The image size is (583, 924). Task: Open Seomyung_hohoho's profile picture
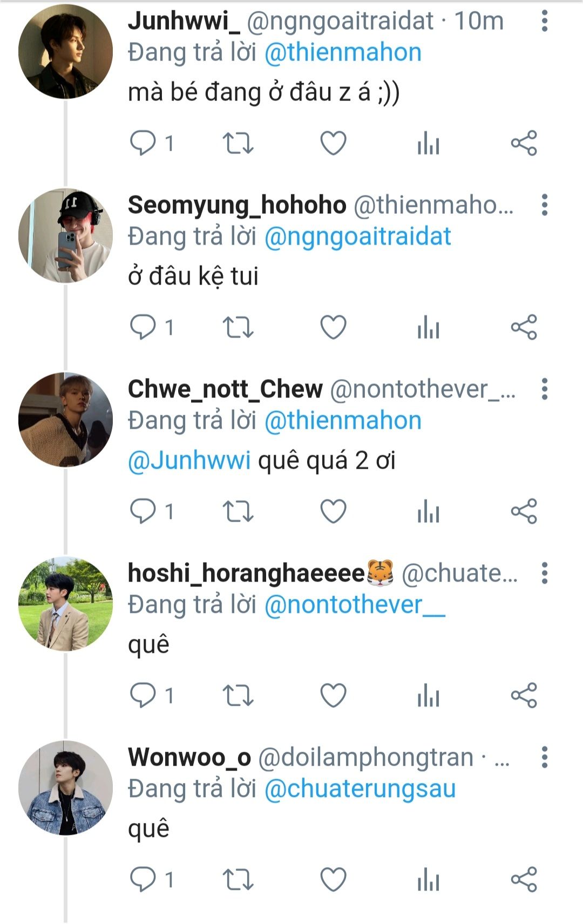65,235
